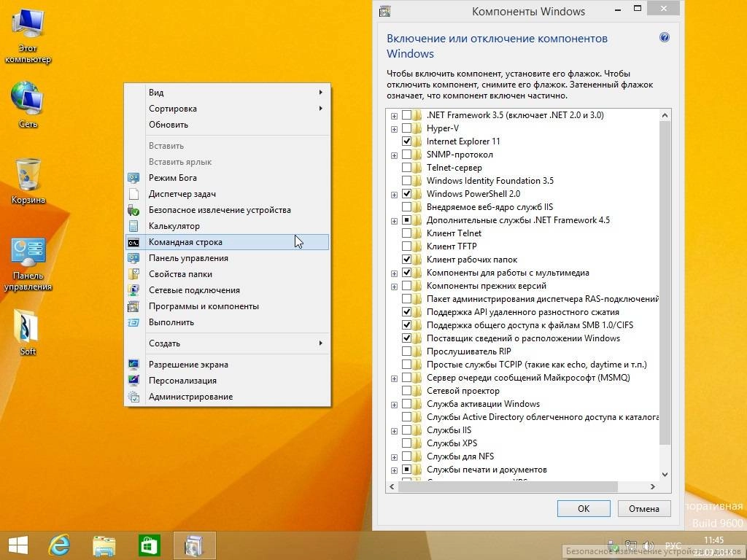Expand Службы печати и документов node
This screenshot has height=560, width=747.
394,471
